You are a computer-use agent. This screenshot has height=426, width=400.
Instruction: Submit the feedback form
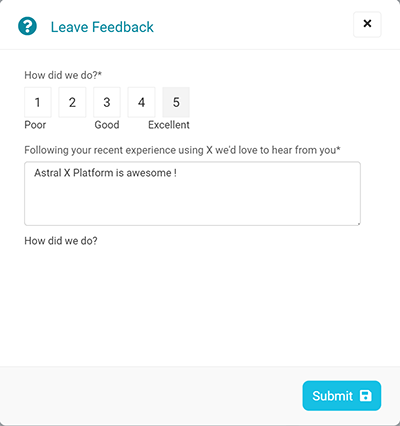point(342,396)
